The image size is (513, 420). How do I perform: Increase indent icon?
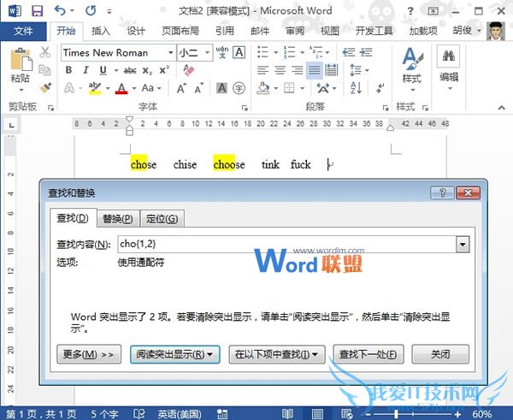tap(366, 52)
